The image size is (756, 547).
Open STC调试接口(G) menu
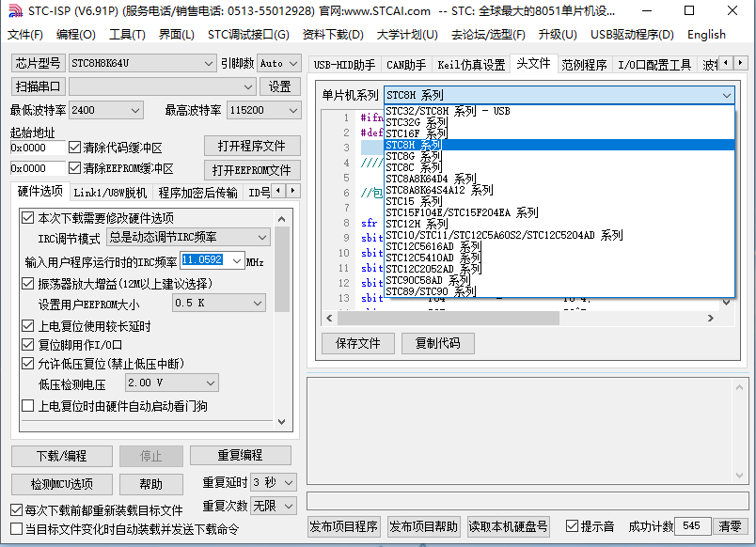[x=248, y=35]
